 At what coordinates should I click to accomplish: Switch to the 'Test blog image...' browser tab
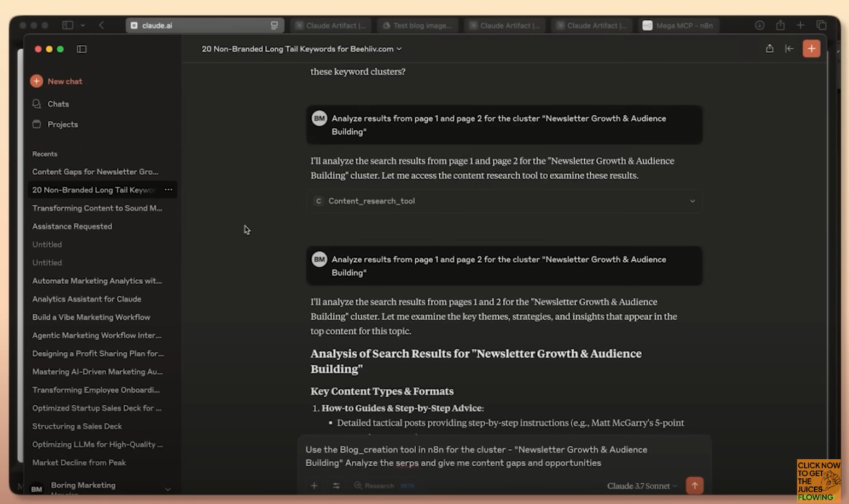[418, 25]
